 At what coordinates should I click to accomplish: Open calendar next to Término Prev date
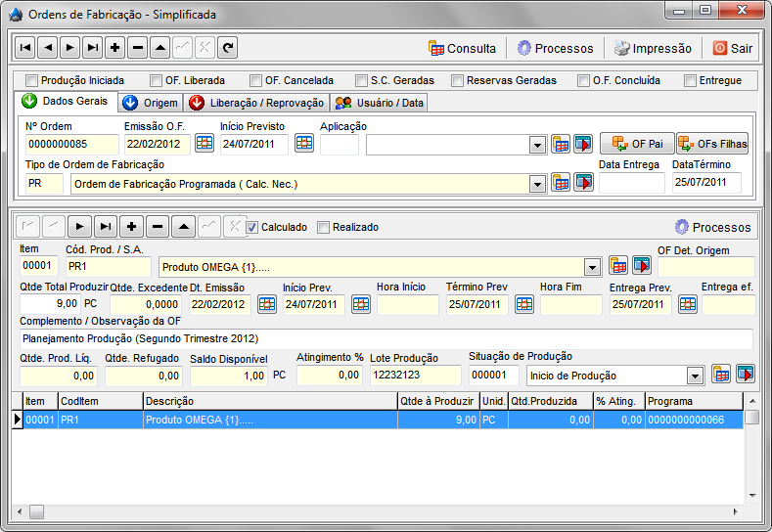click(x=524, y=304)
